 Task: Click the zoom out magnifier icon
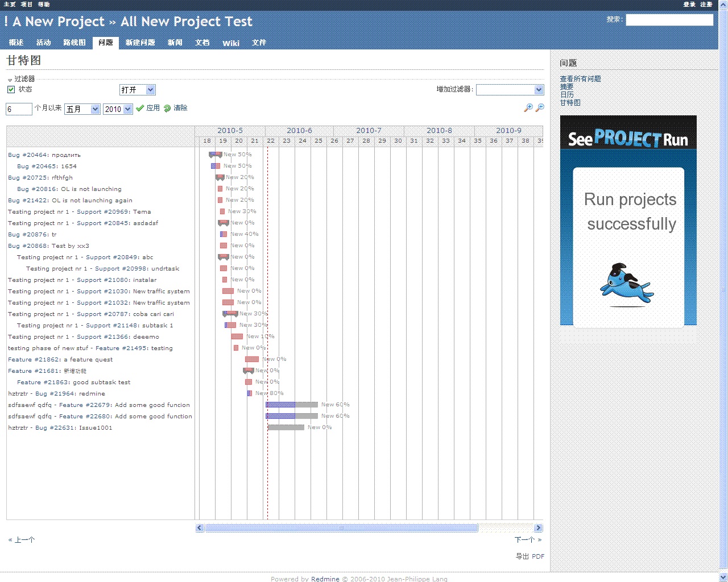(539, 107)
